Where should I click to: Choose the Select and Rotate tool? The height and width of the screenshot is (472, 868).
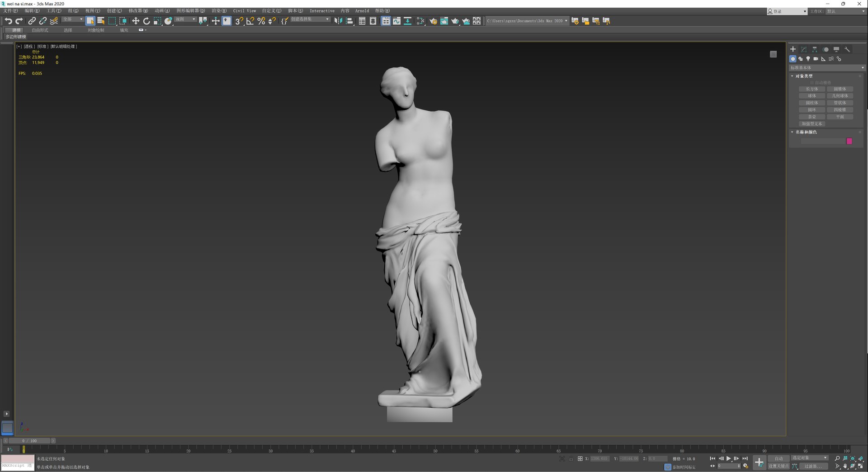click(x=146, y=21)
